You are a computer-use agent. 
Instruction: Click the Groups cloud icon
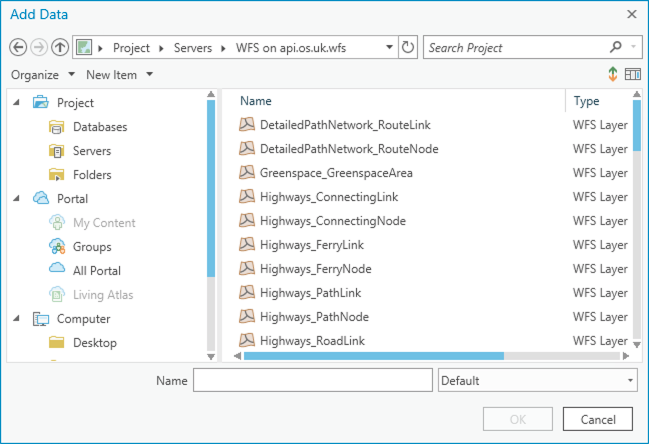pyautogui.click(x=57, y=246)
